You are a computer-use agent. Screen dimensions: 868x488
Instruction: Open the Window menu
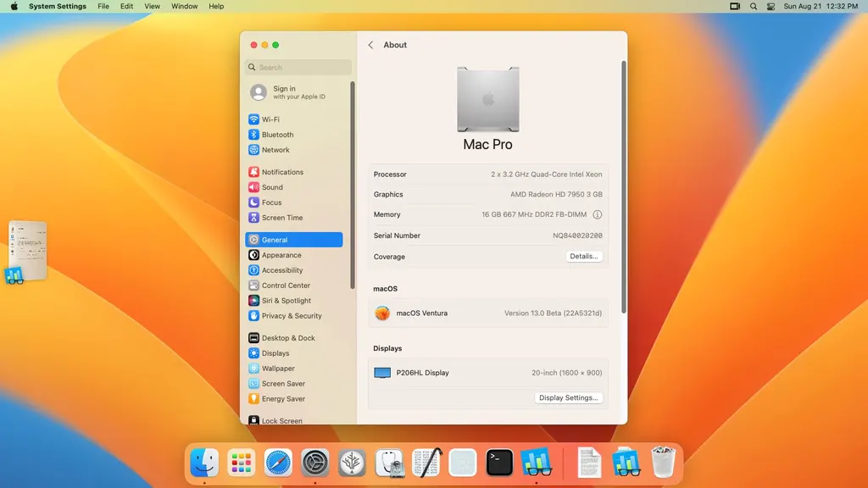pos(184,7)
